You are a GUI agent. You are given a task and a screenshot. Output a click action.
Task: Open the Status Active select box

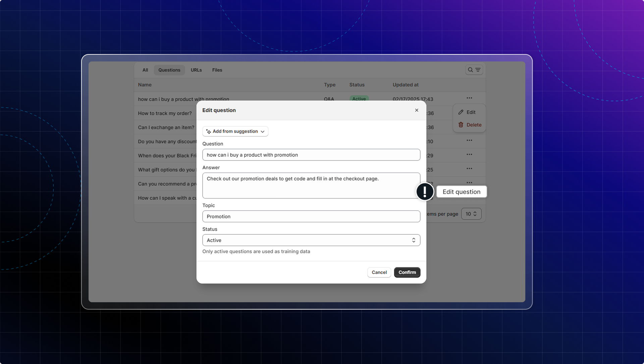pos(311,240)
